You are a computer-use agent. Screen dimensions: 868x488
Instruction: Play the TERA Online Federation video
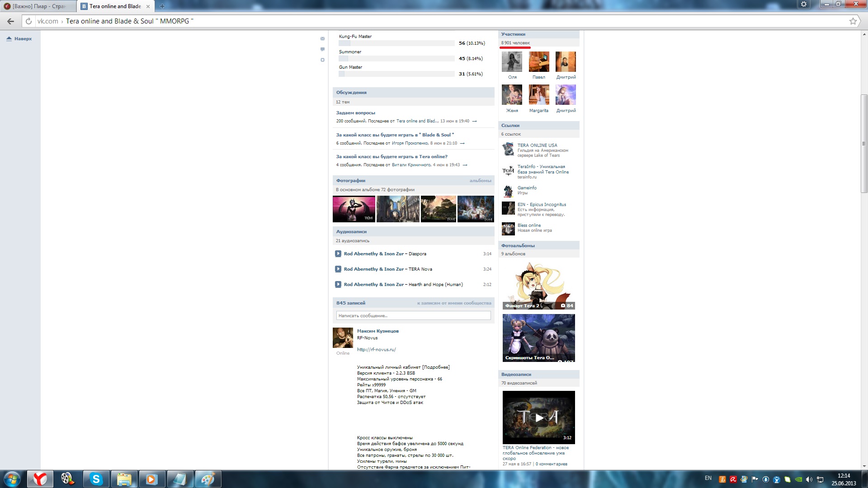(538, 418)
